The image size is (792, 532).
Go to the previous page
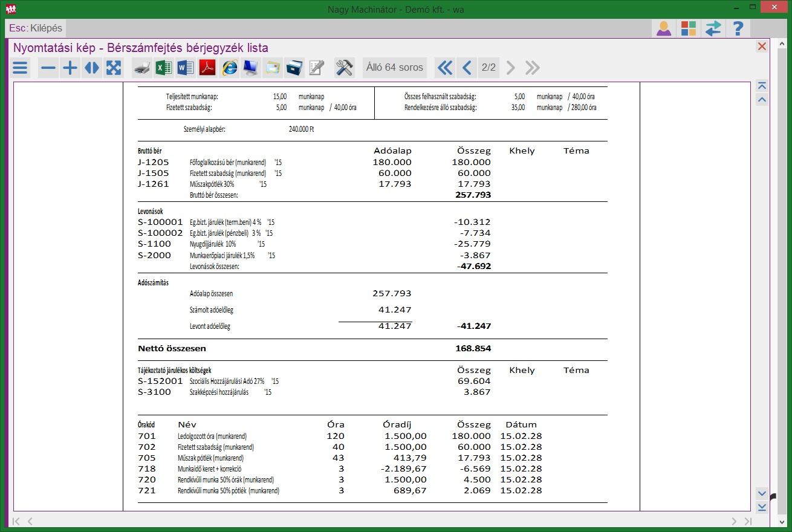(x=466, y=68)
